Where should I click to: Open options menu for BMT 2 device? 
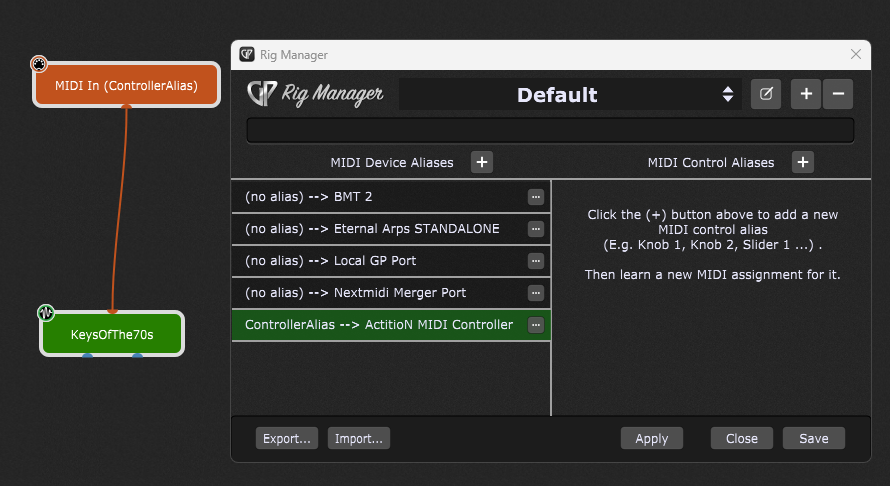tap(535, 197)
